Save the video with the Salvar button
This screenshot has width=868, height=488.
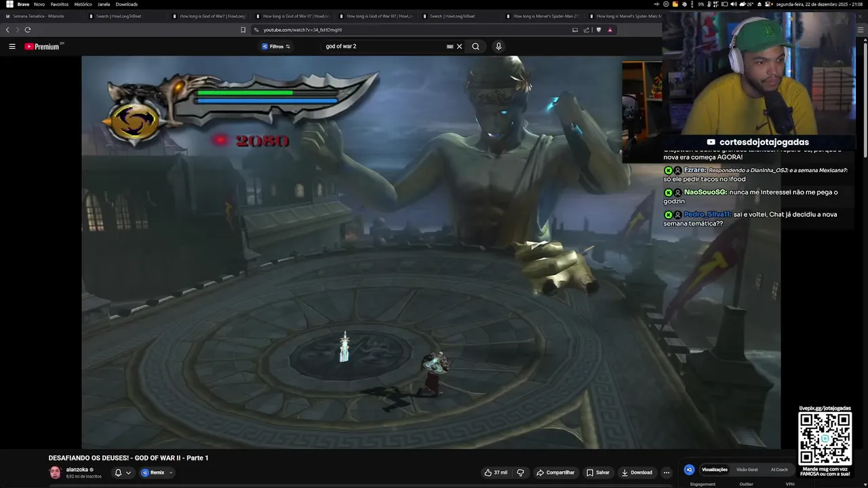point(598,472)
